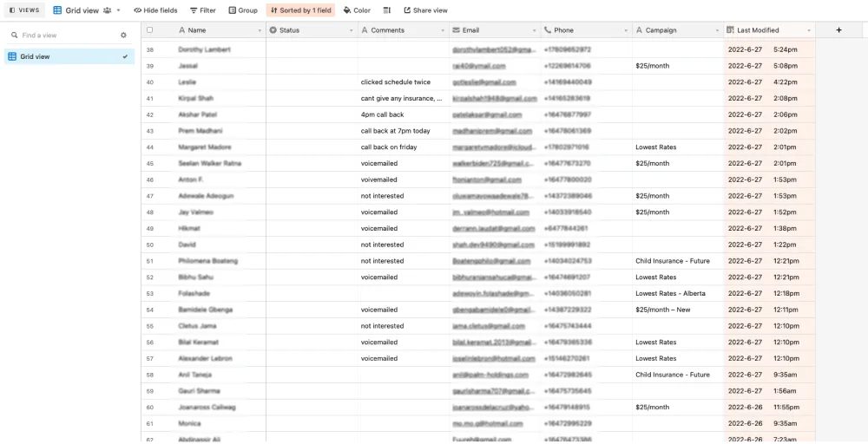Select the Lowest Rates cell in row 44
This screenshot has height=444, width=868.
click(x=678, y=147)
